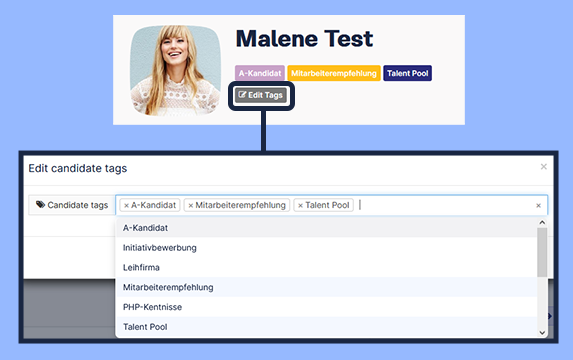This screenshot has width=573, height=360.
Task: Click the Edit Tags button
Action: (x=261, y=95)
